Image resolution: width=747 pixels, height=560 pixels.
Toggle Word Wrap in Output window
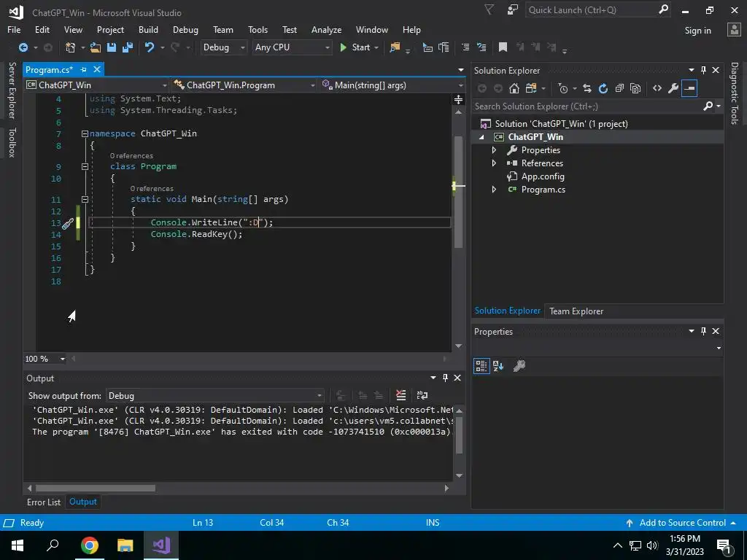click(x=422, y=394)
